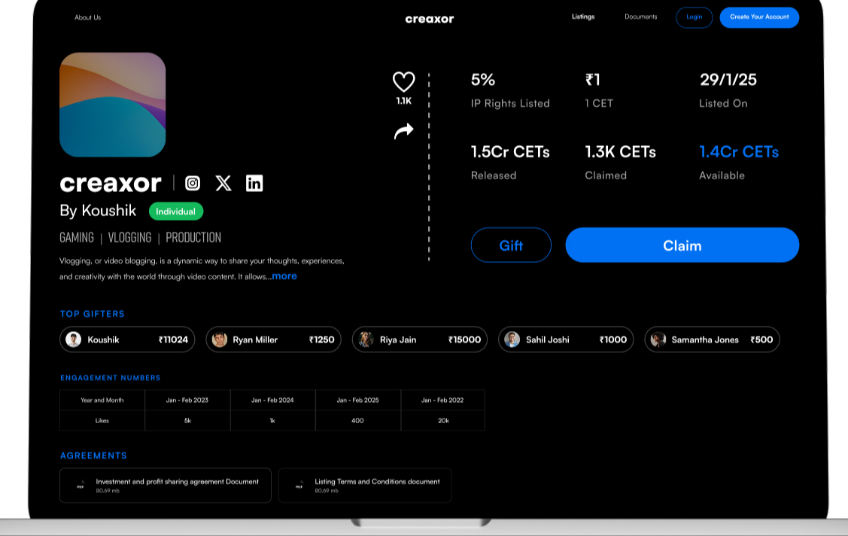Open the About Us menu item
This screenshot has width=848, height=536.
click(87, 17)
